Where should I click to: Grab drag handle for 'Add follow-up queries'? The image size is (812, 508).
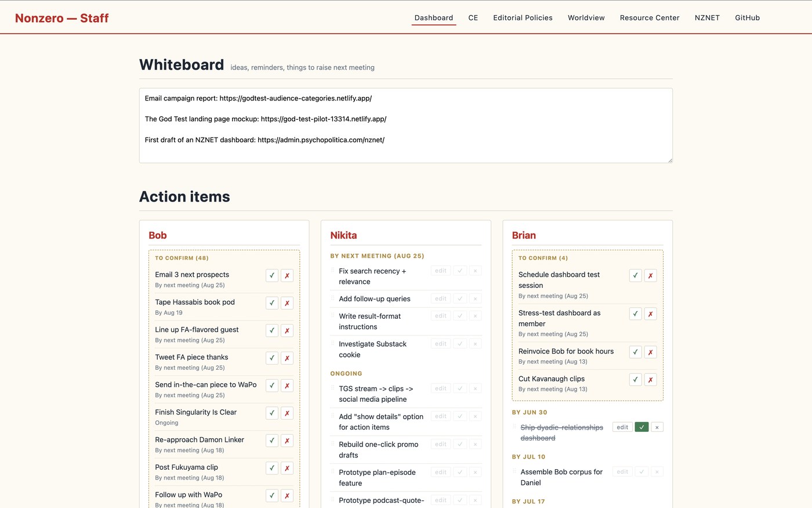[x=333, y=298]
